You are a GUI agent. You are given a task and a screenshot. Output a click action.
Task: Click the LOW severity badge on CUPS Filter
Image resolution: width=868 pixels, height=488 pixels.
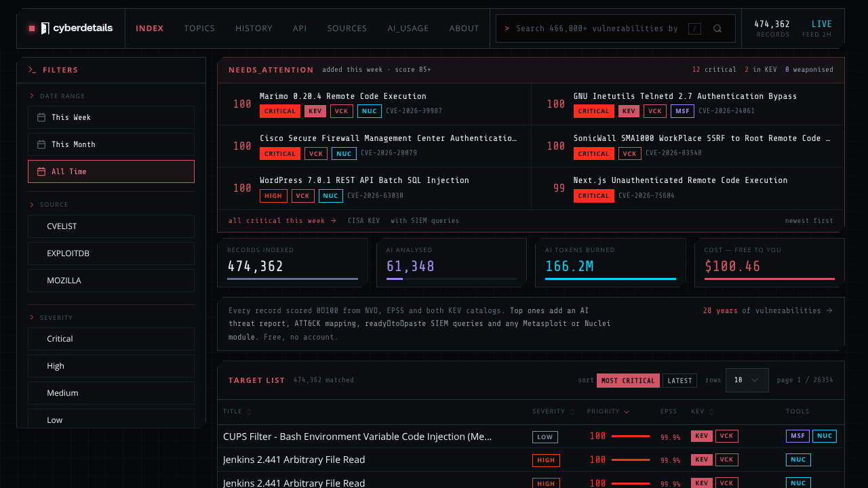pyautogui.click(x=545, y=437)
